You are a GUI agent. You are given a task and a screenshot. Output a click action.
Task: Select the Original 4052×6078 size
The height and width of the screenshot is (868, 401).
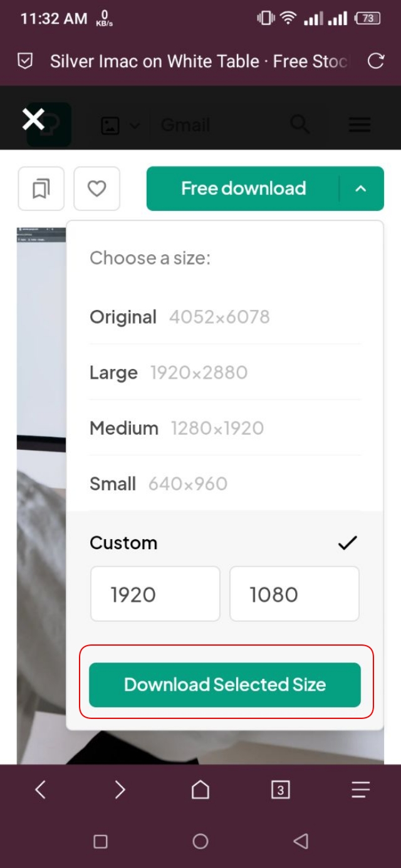[x=180, y=317]
